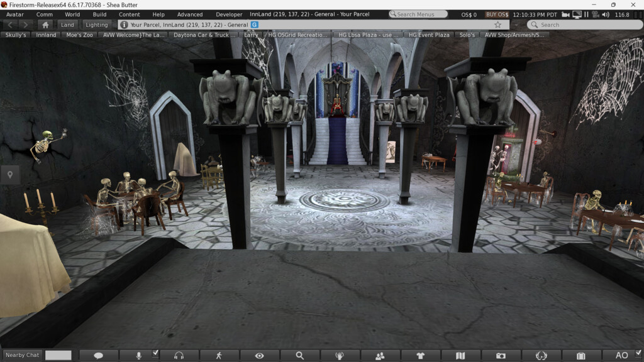Take a snapshot with camera icon

pos(501,356)
